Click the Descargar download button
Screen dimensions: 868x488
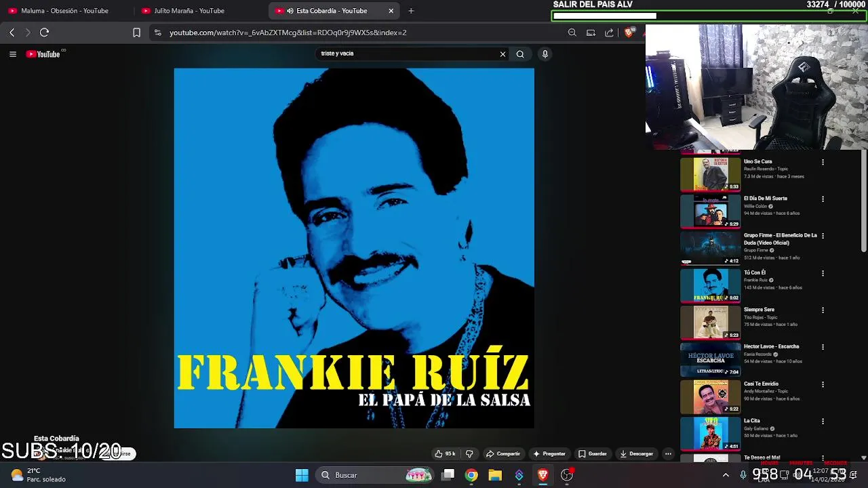pos(637,453)
